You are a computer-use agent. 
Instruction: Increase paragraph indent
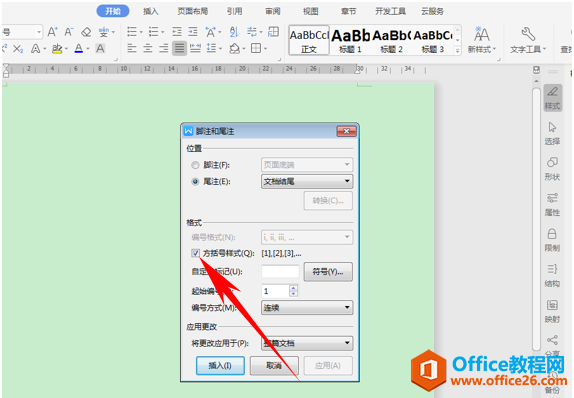(193, 32)
